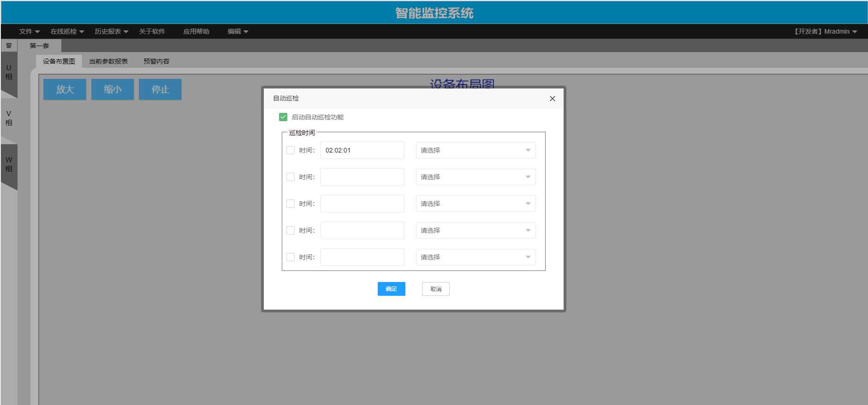Confirm with the 确定 button
The height and width of the screenshot is (405, 868).
[391, 289]
